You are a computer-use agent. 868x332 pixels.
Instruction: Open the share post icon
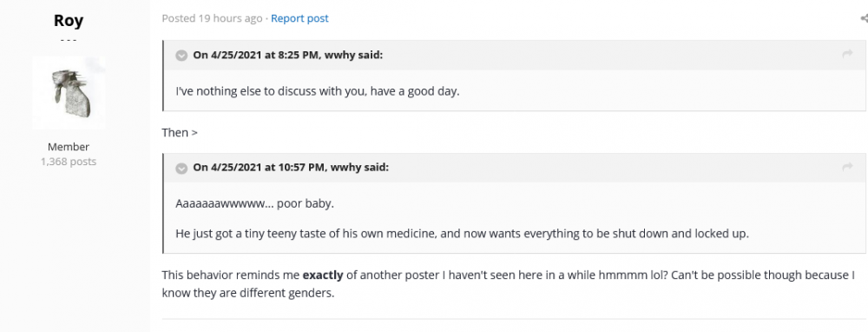tap(865, 18)
